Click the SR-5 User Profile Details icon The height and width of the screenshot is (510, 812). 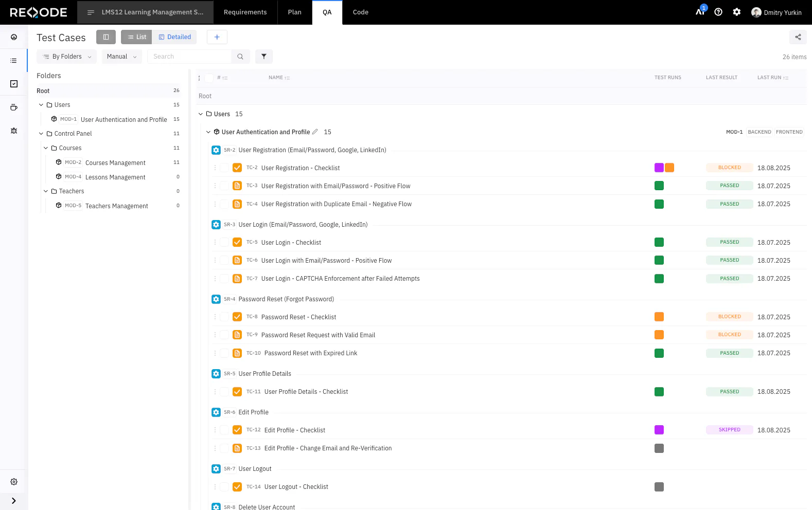216,374
